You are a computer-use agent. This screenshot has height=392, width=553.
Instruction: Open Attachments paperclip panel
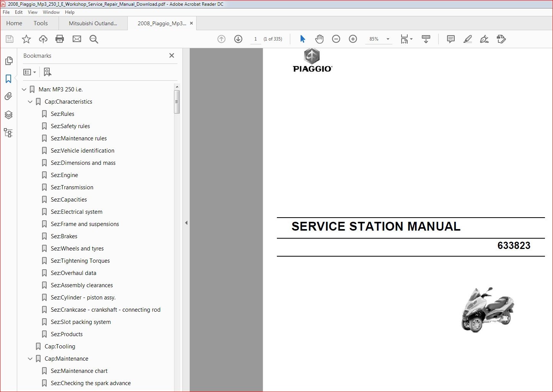[8, 96]
